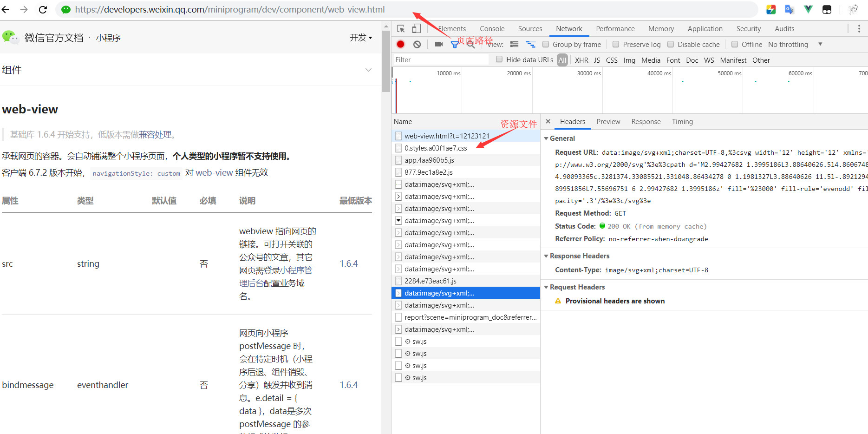868x434 pixels.
Task: Select the app.4aa960b5.js request
Action: click(x=466, y=160)
